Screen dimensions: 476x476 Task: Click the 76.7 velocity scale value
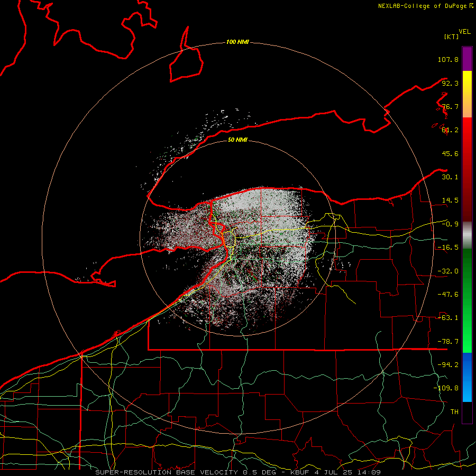[x=450, y=106]
